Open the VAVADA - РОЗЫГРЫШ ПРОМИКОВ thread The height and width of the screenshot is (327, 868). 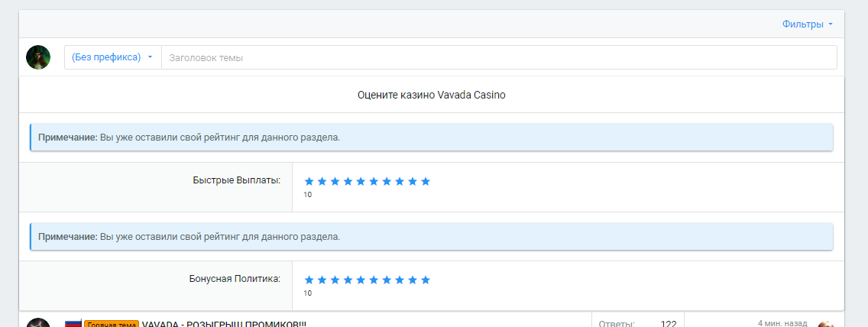point(224,324)
